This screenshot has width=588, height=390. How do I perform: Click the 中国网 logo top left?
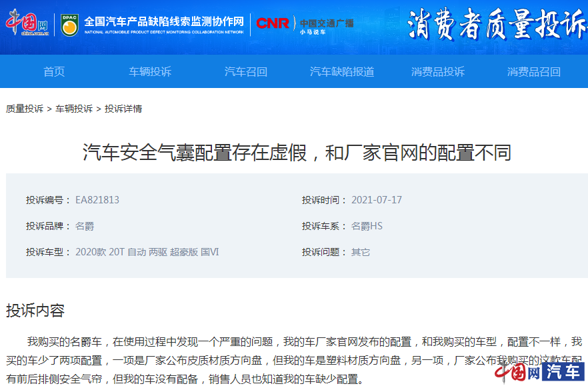pos(27,23)
